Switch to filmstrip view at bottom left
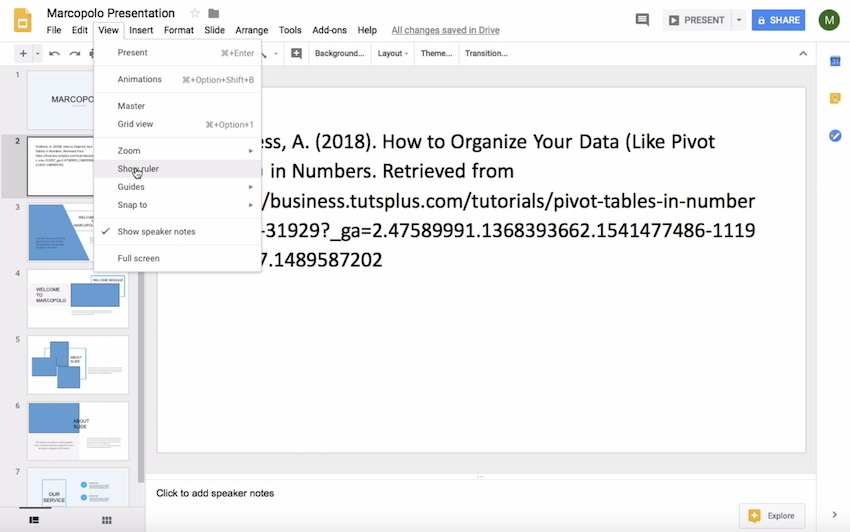The image size is (850, 532). pyautogui.click(x=34, y=520)
